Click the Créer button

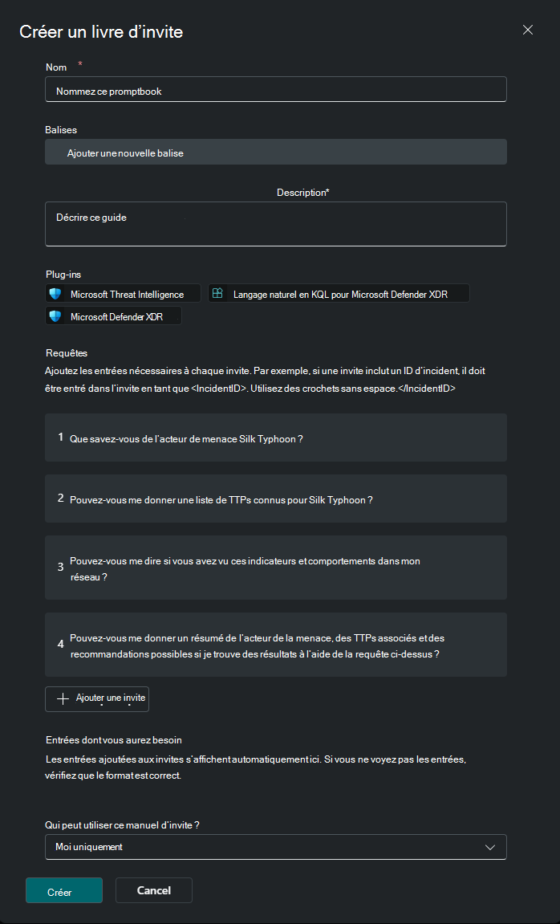click(x=64, y=891)
